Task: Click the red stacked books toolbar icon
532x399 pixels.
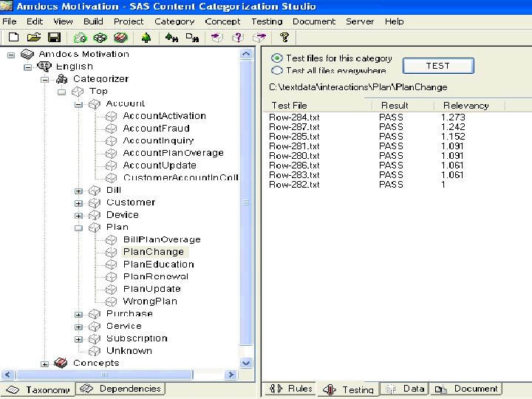Action: coord(120,38)
